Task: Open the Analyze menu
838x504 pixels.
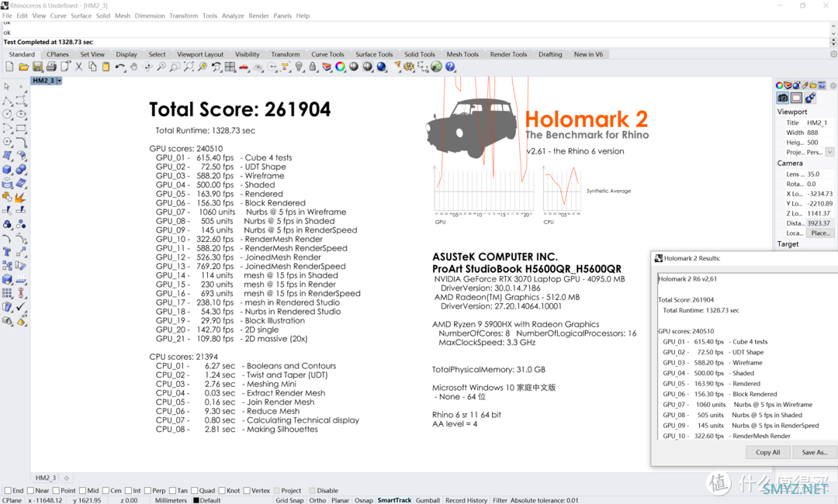Action: click(233, 16)
